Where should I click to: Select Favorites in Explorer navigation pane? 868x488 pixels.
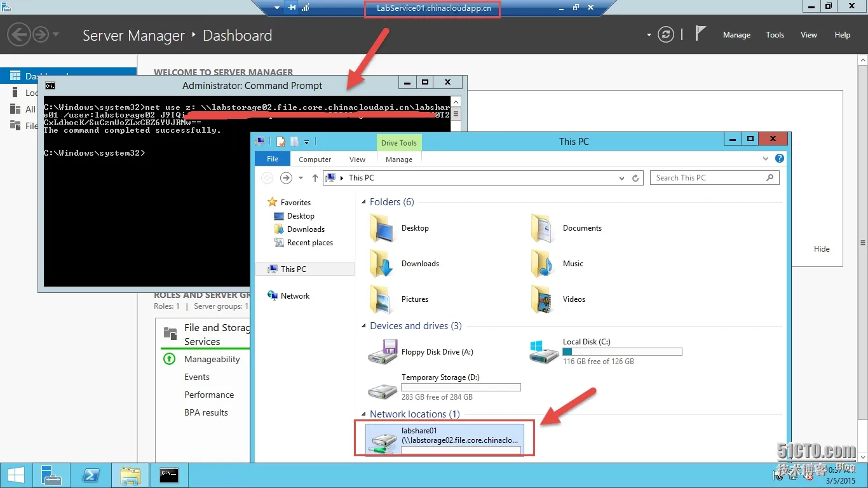(x=295, y=203)
